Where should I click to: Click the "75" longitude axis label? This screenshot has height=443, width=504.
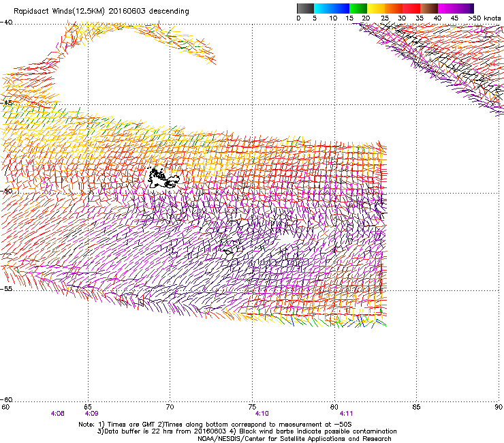point(252,407)
